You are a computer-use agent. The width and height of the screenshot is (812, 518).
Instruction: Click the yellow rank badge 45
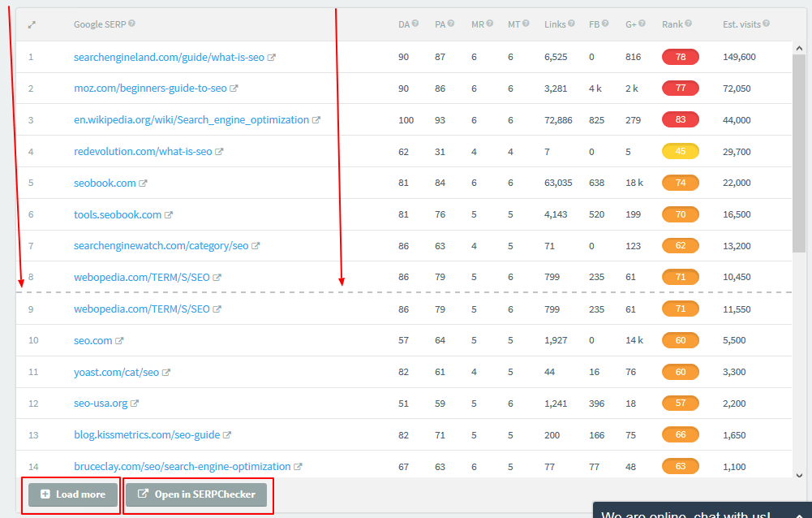[x=681, y=151]
